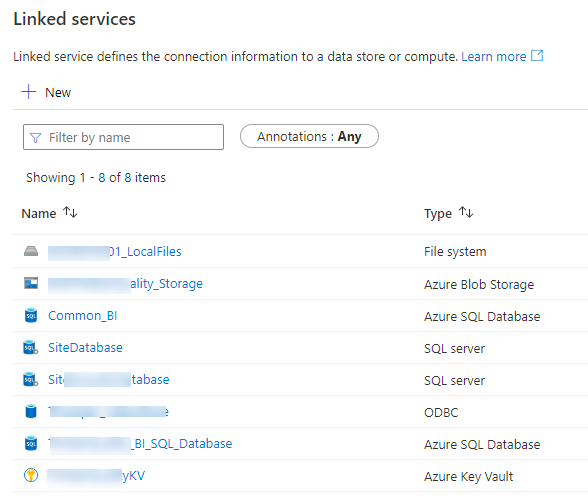The image size is (588, 500).
Task: Open the linked service ending in tabase
Action: pyautogui.click(x=109, y=380)
